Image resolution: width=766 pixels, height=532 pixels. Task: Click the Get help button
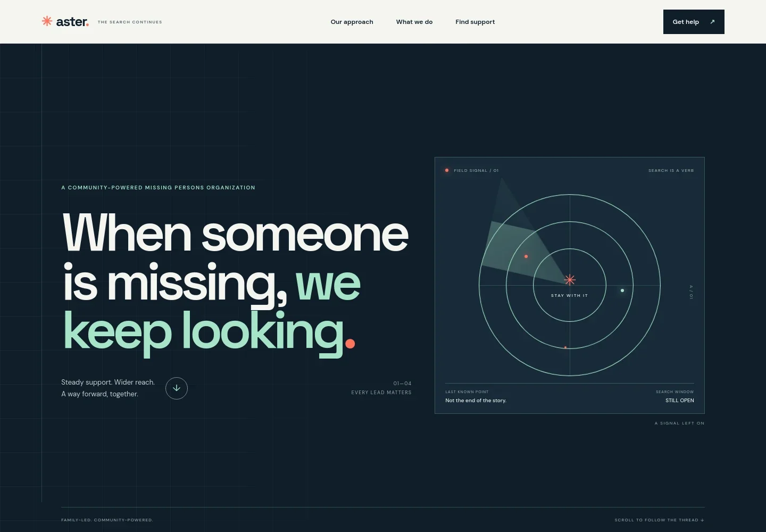point(694,22)
